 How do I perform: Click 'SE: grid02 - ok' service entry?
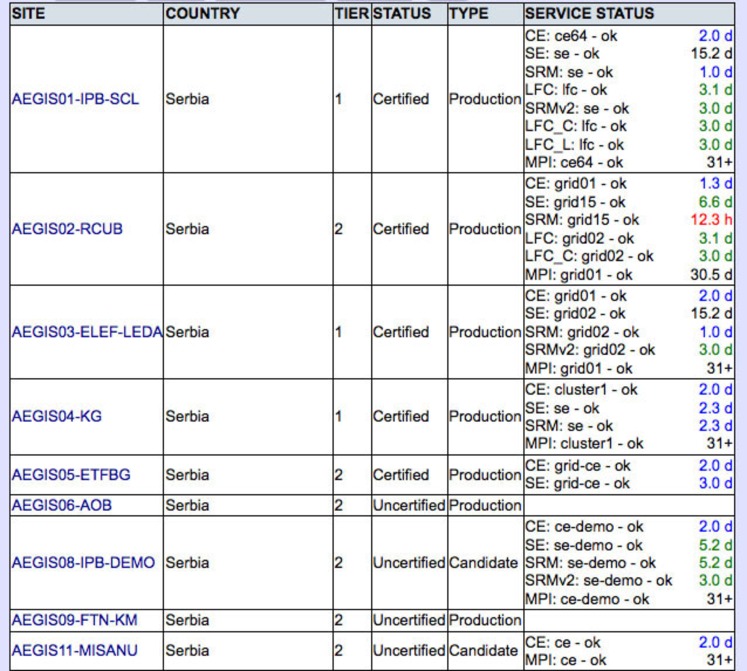575,314
